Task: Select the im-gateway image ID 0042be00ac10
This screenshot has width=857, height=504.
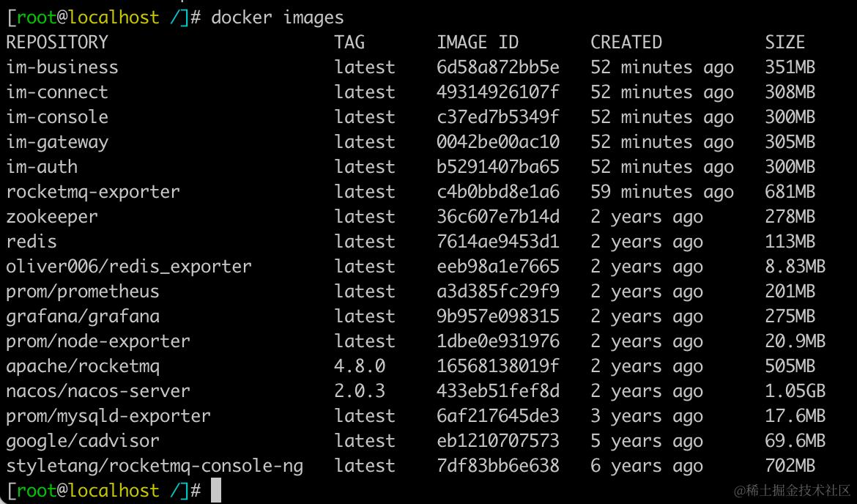Action: 498,142
